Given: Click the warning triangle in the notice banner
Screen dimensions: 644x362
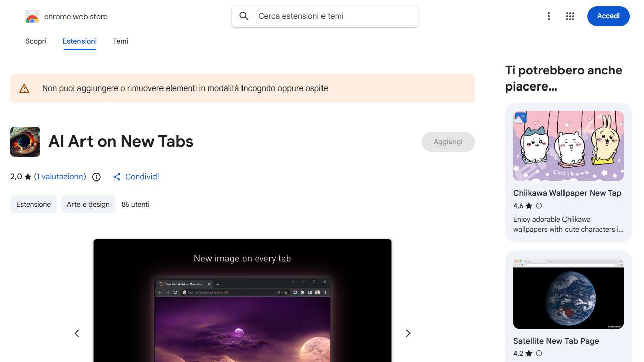Looking at the screenshot, I should tap(24, 88).
